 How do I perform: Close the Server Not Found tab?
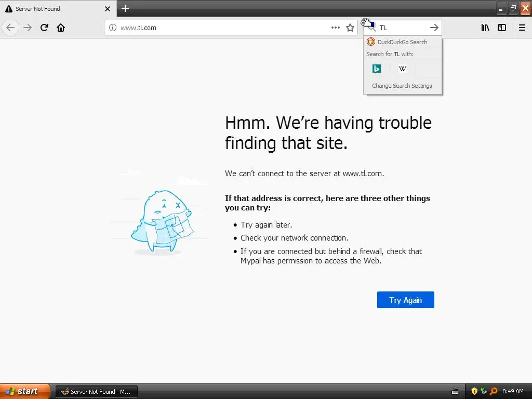pyautogui.click(x=107, y=9)
